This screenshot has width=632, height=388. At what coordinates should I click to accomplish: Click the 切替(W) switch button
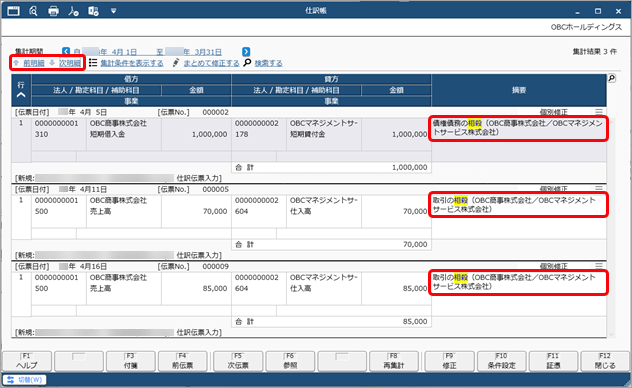point(25,380)
